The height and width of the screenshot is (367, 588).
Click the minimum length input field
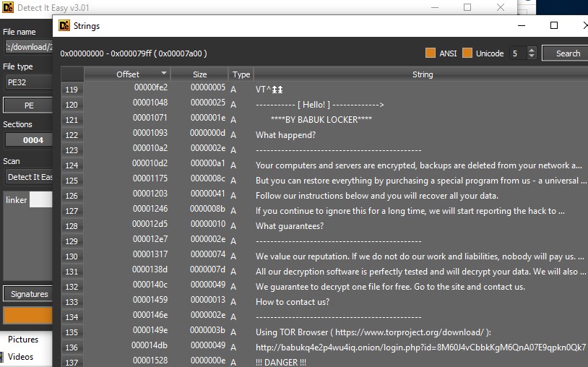518,53
